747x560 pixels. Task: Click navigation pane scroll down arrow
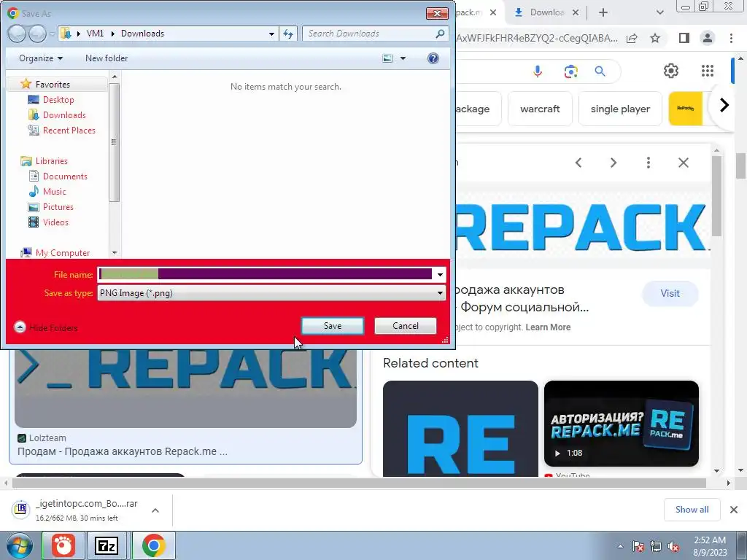coord(115,252)
